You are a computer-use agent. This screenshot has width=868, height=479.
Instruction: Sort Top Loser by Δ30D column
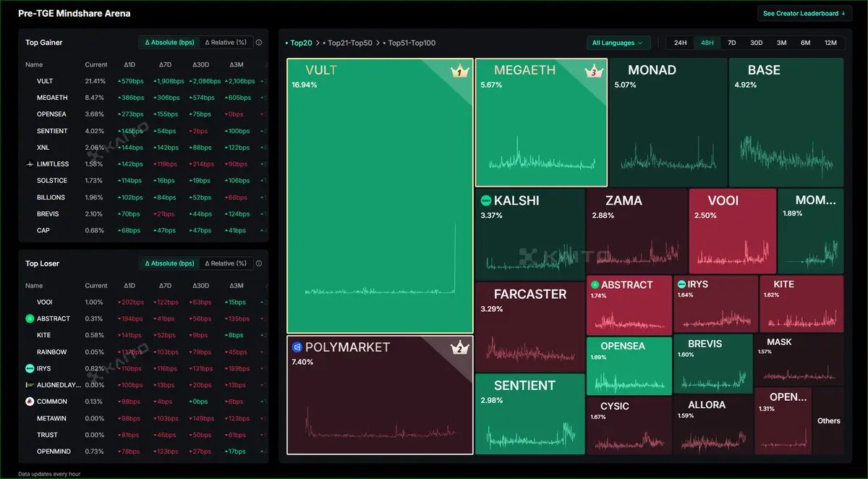point(201,286)
